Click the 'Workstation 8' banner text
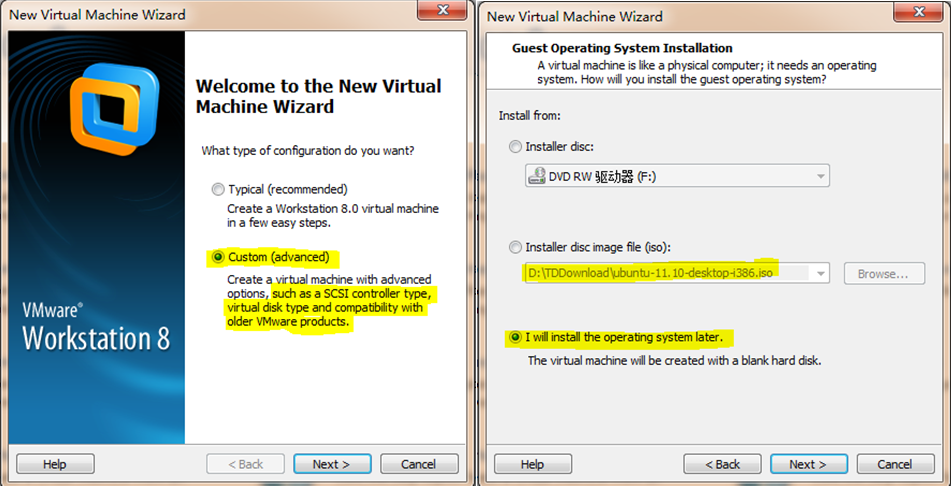This screenshot has height=486, width=951. click(96, 337)
